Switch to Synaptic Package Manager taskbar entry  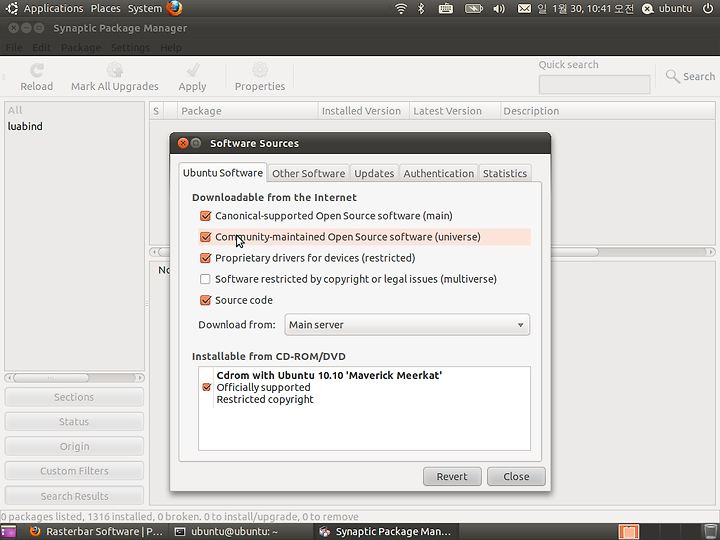point(386,532)
